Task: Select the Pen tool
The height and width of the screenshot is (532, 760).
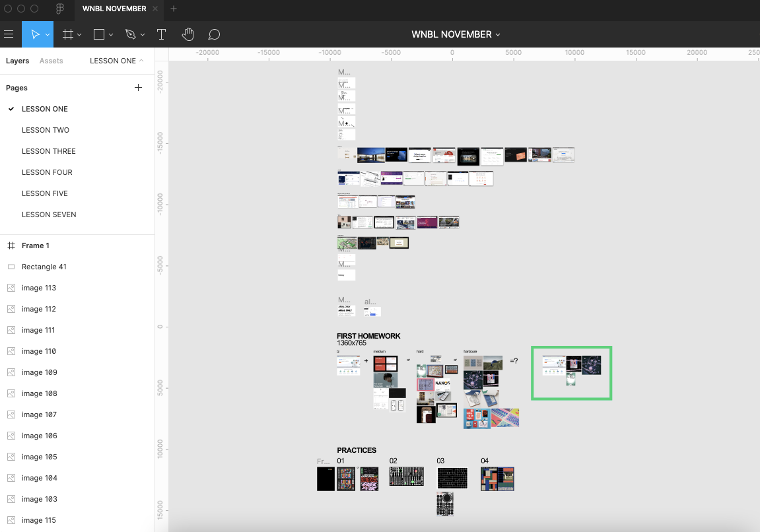Action: [130, 34]
